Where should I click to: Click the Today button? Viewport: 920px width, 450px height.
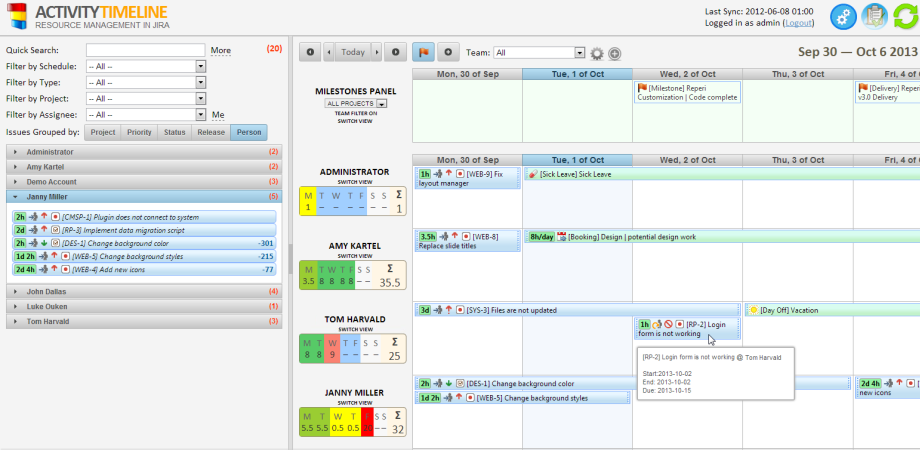pos(352,52)
